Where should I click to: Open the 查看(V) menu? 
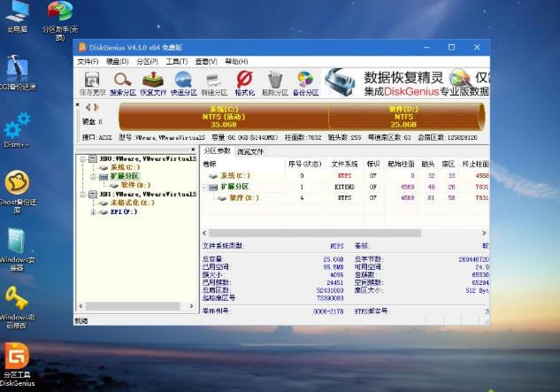(206, 61)
